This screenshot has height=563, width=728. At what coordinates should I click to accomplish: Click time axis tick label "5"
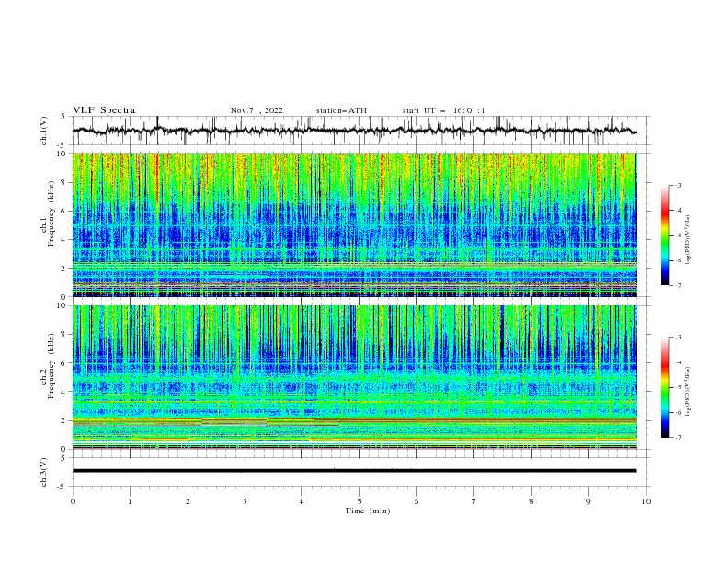(x=359, y=501)
